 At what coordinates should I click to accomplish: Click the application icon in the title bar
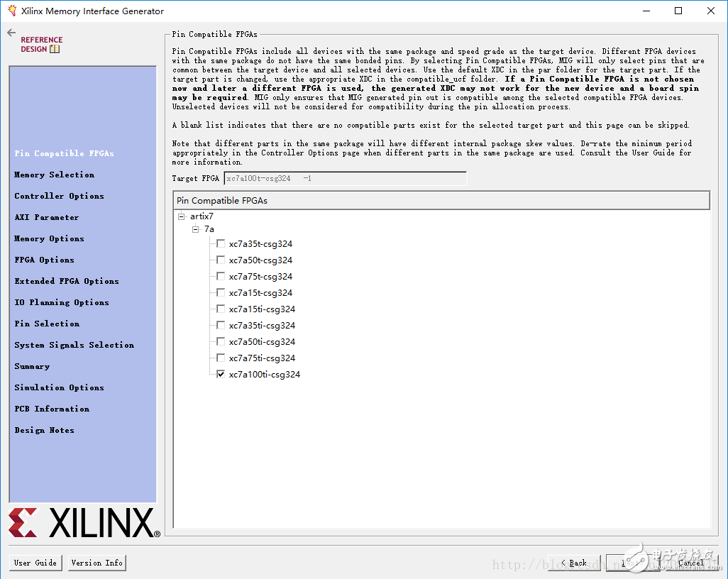click(11, 11)
